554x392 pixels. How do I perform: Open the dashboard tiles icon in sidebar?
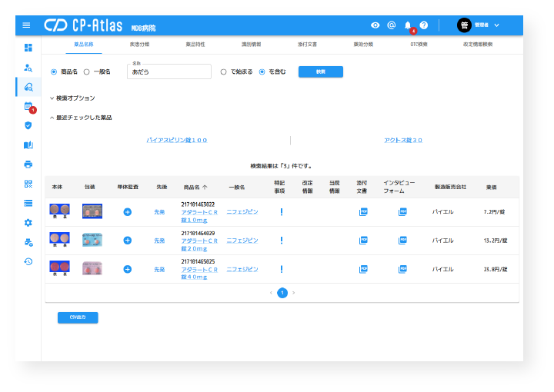pyautogui.click(x=28, y=48)
